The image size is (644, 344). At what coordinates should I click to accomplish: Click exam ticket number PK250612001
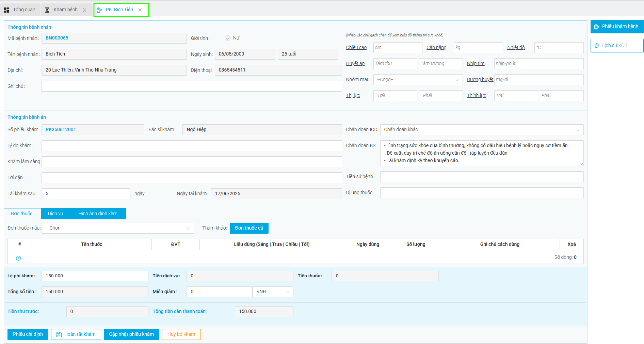tap(61, 130)
